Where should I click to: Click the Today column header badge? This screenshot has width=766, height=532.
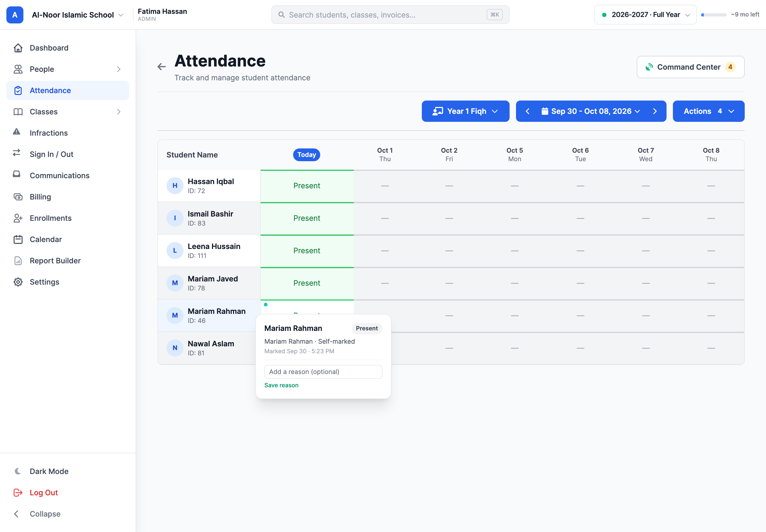[x=307, y=155]
